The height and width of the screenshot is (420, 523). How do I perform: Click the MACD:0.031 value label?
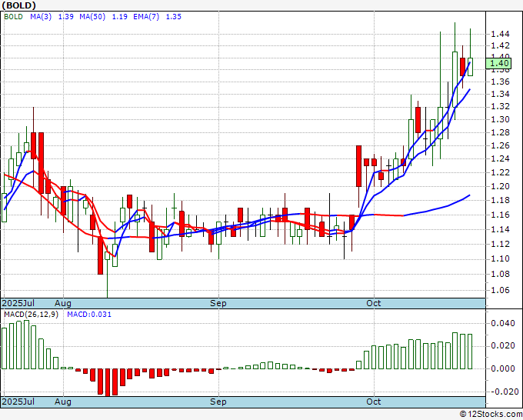point(89,315)
